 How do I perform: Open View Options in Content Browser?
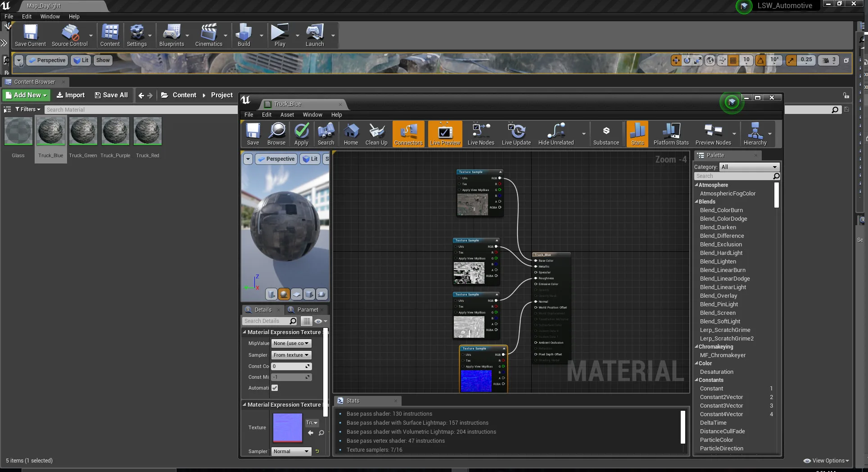coord(826,461)
